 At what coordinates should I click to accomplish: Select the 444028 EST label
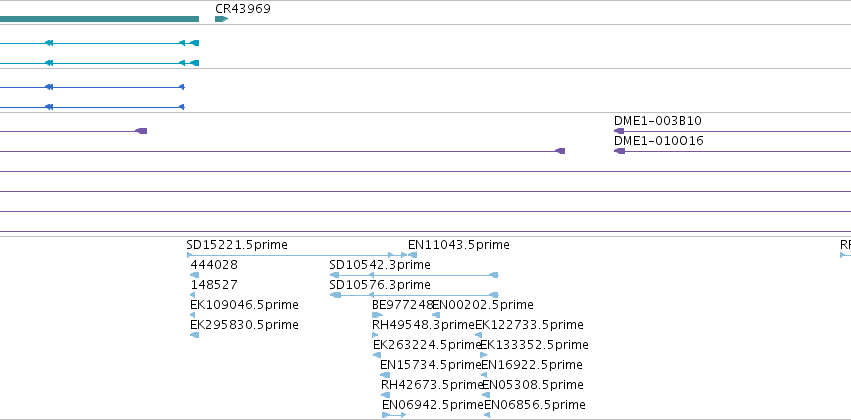click(x=214, y=265)
